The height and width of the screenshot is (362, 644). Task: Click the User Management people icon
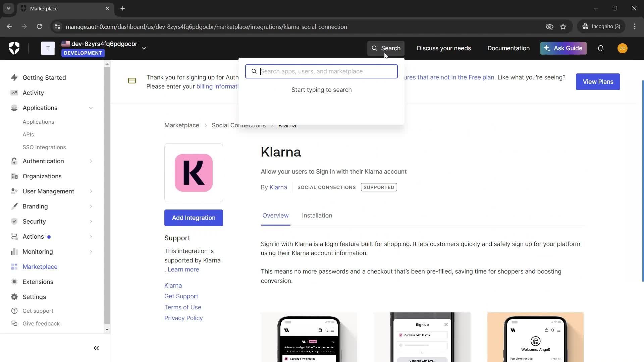click(14, 191)
